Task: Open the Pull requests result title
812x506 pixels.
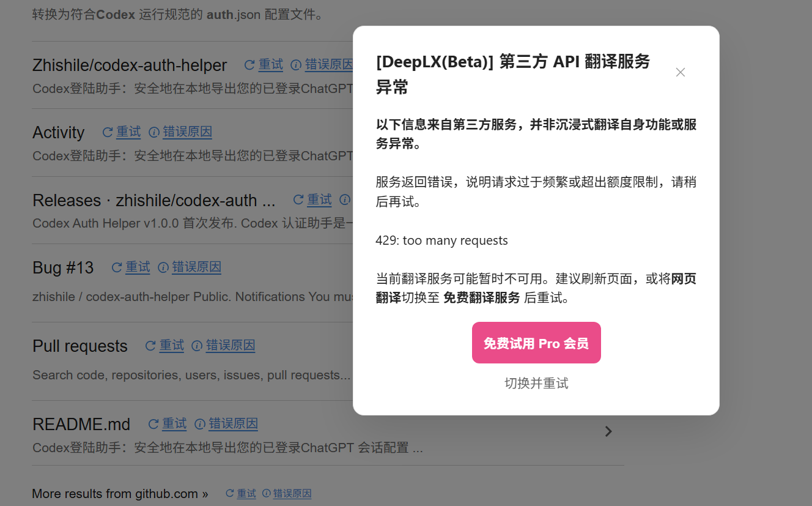Action: (x=80, y=346)
